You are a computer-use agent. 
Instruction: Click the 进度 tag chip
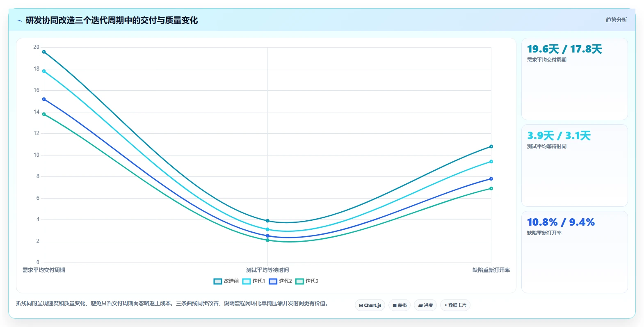click(425, 305)
